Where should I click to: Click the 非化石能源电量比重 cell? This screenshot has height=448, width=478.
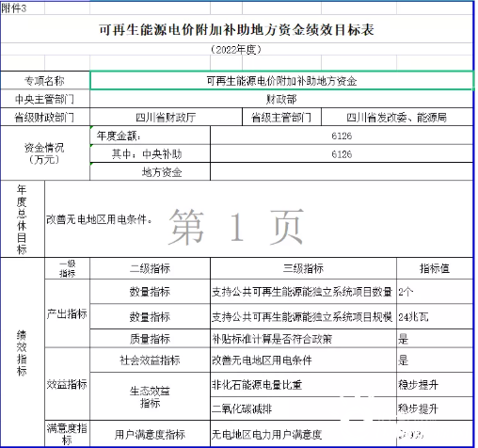point(303,385)
